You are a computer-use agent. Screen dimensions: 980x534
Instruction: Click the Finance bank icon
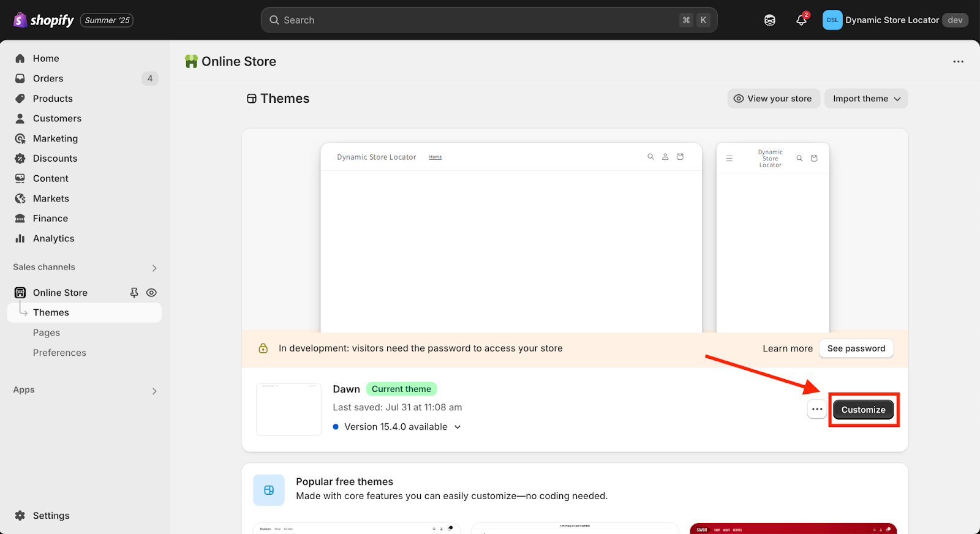coord(20,218)
